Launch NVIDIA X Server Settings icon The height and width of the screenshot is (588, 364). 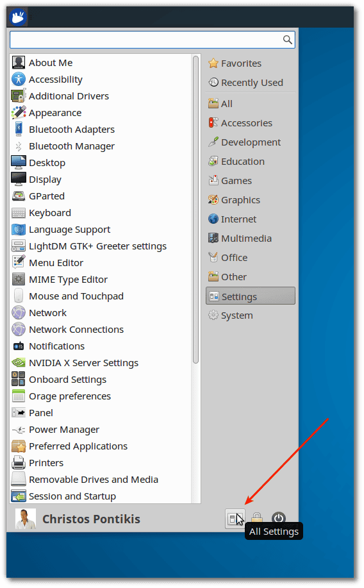pos(19,363)
